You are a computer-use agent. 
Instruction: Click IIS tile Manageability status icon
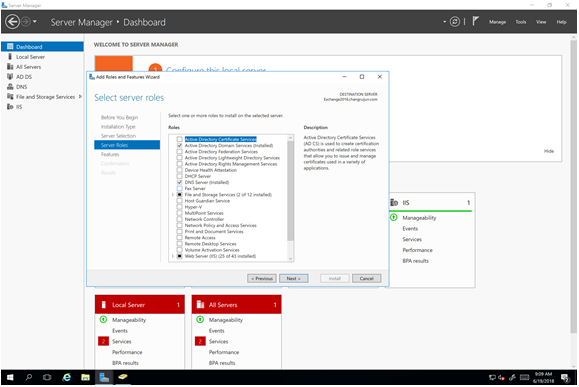pos(394,218)
